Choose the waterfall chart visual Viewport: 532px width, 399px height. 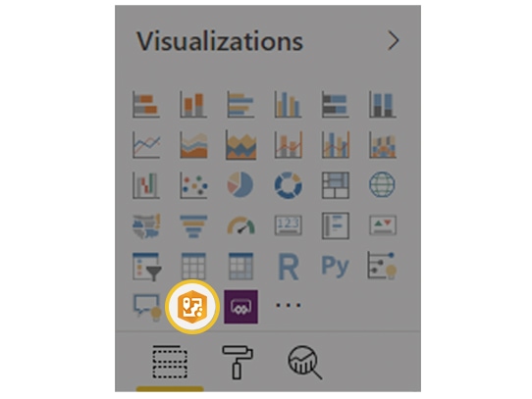click(145, 185)
